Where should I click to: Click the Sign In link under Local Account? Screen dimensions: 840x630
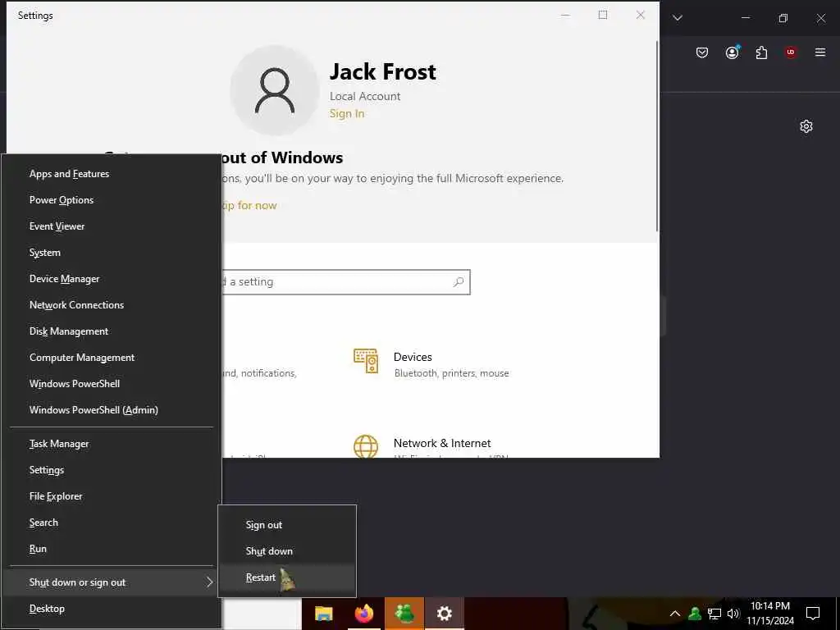click(347, 113)
